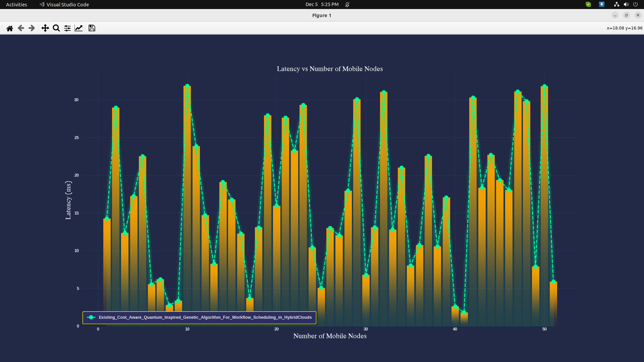Image resolution: width=644 pixels, height=362 pixels.
Task: Click the legend entry for Existing_Cost_Aware algorithm
Action: click(205, 317)
